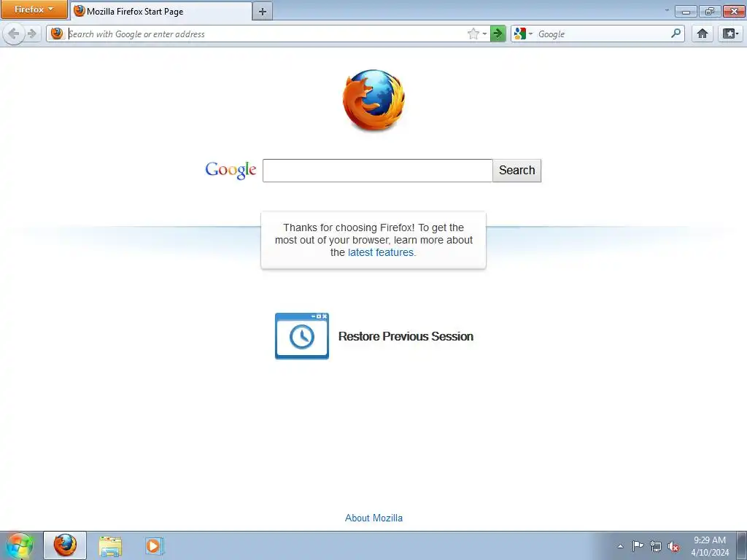
Task: Click the magnifying glass search icon
Action: [676, 34]
